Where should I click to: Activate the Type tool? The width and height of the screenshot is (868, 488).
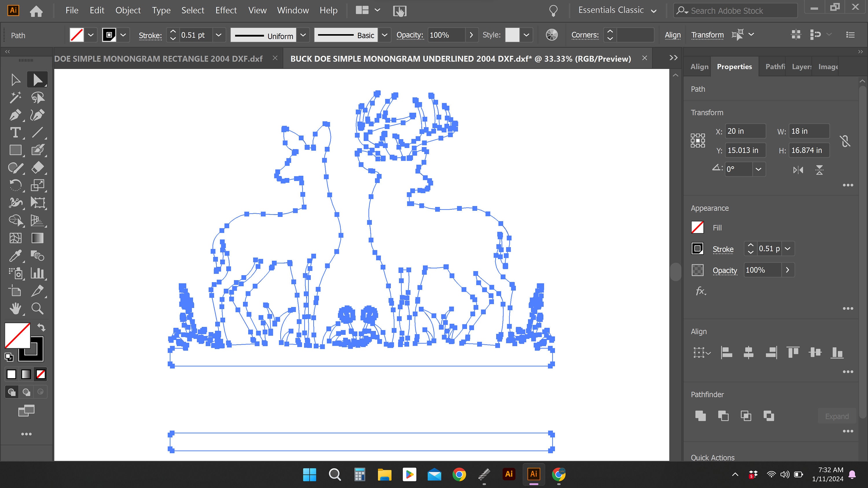point(16,132)
